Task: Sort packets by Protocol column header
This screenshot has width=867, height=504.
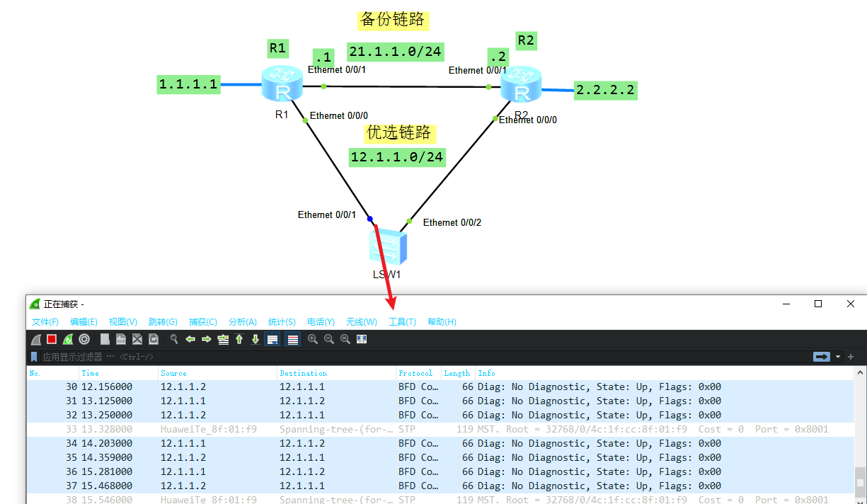Action: click(418, 373)
